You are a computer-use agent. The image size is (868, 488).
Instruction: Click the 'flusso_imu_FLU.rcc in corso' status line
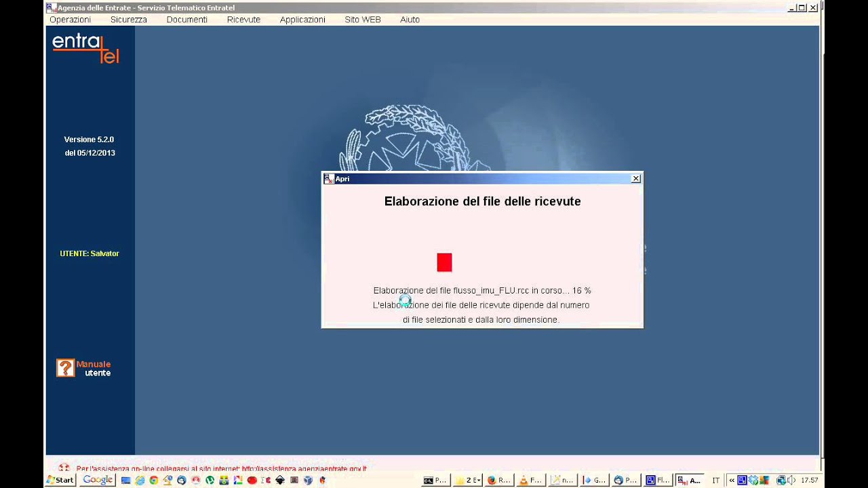(x=482, y=291)
